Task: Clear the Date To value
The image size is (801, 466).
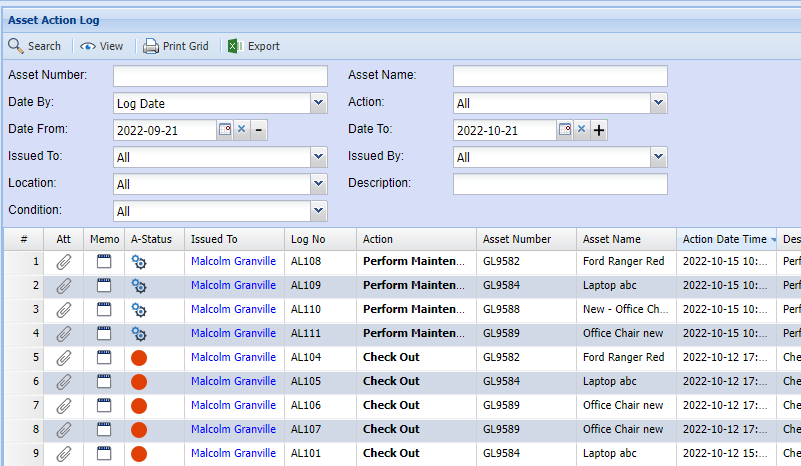Action: click(x=581, y=130)
